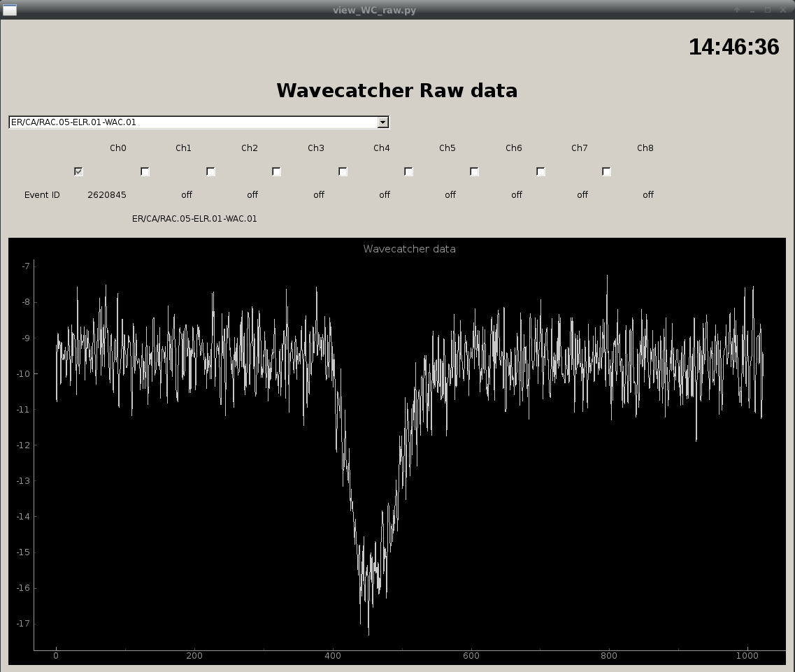The image size is (795, 672).
Task: Click the 14:46:36 clock display
Action: pyautogui.click(x=733, y=47)
